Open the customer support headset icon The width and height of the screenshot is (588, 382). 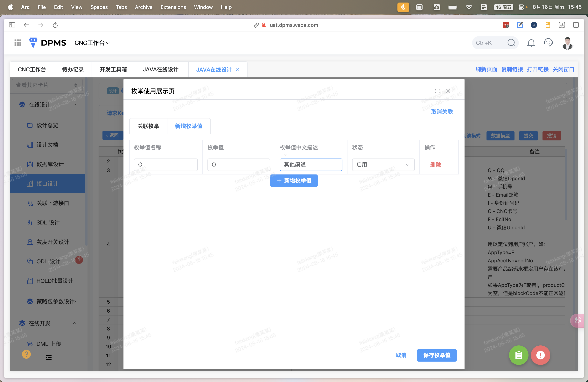pyautogui.click(x=548, y=43)
